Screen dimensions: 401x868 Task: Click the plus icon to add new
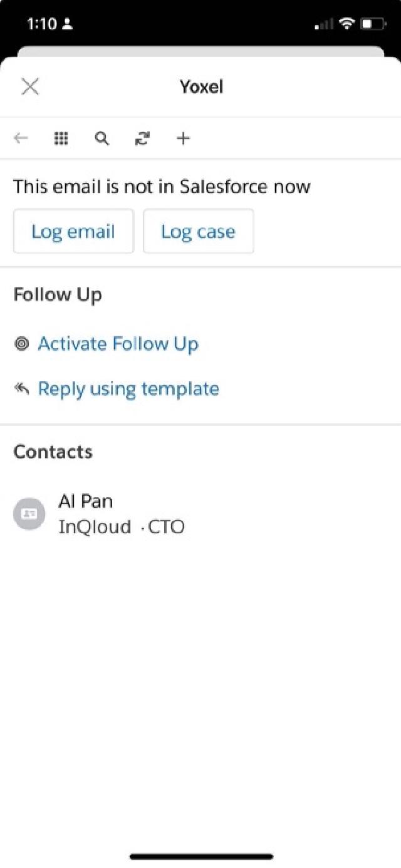tap(182, 138)
